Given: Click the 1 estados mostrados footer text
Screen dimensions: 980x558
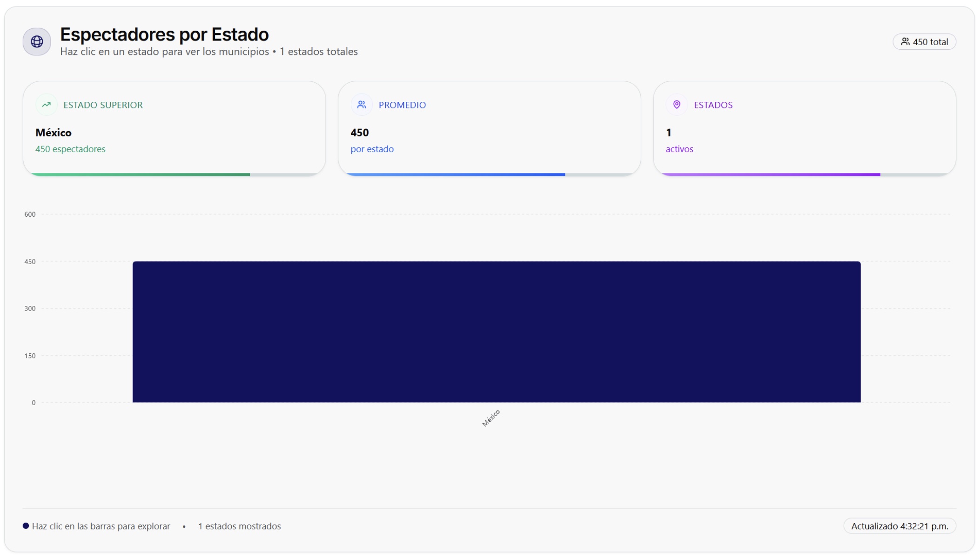Looking at the screenshot, I should (x=239, y=526).
